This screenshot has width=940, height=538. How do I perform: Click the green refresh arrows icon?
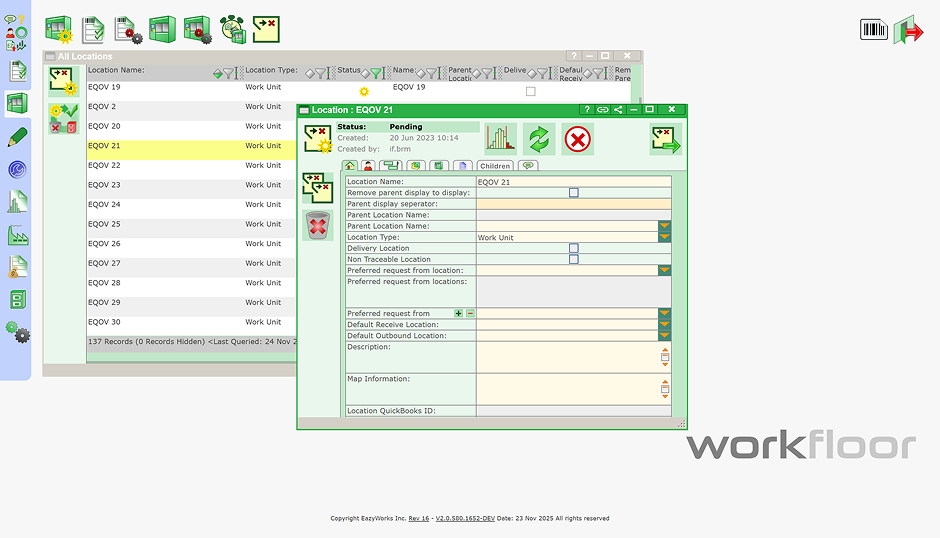click(x=539, y=139)
